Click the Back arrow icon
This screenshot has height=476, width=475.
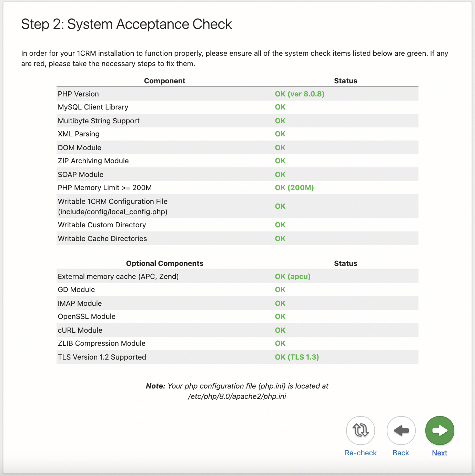tap(401, 431)
